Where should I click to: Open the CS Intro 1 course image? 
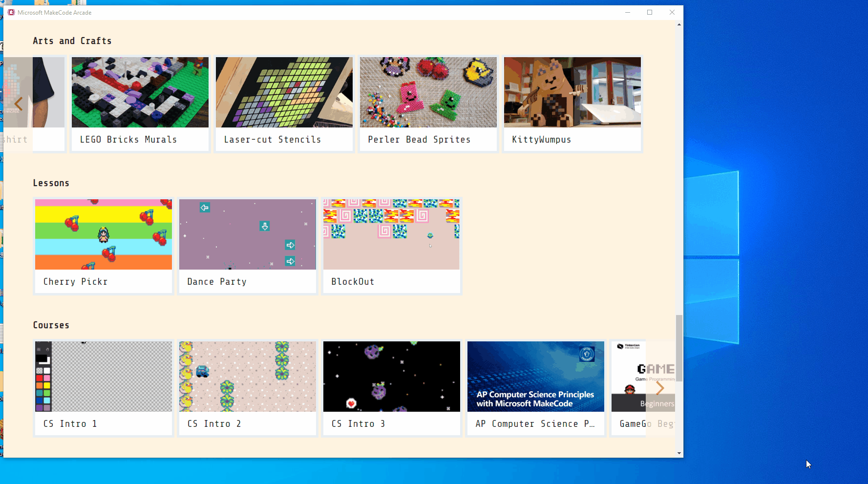pyautogui.click(x=104, y=377)
